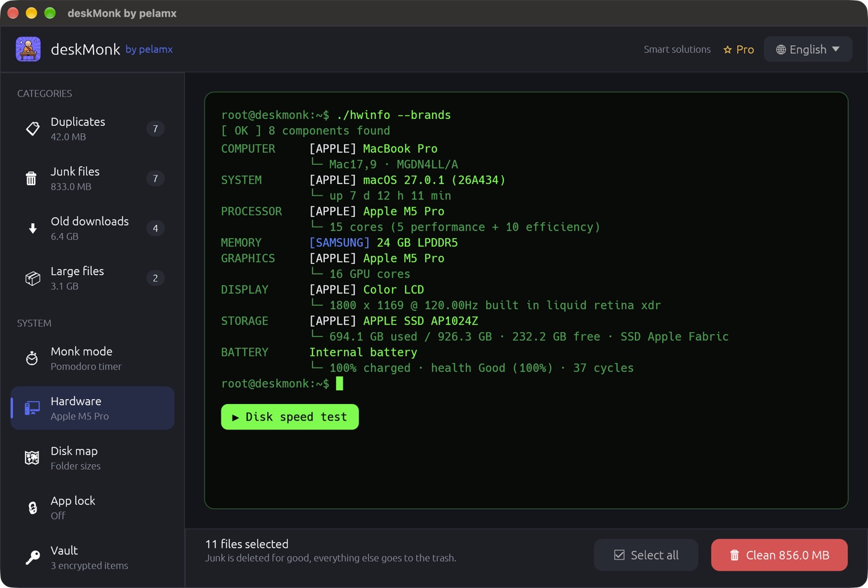Click the Large files count badge 2
Viewport: 868px width, 588px height.
(x=155, y=278)
